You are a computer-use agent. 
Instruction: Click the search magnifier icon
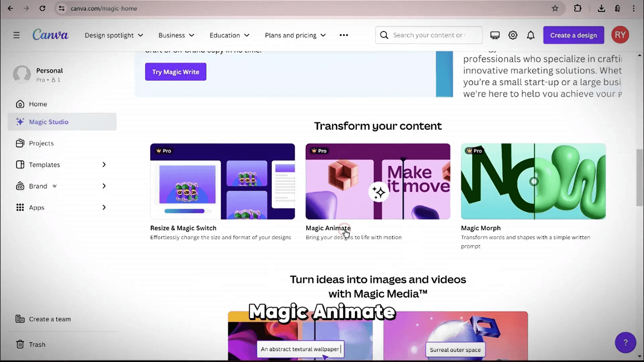[384, 35]
